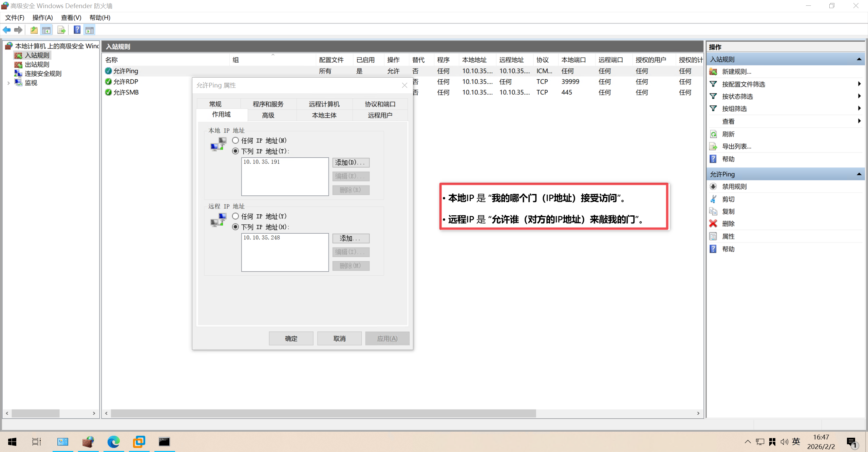
Task: Select 任何 IP 地址(Y) for remote IP
Action: pos(235,216)
